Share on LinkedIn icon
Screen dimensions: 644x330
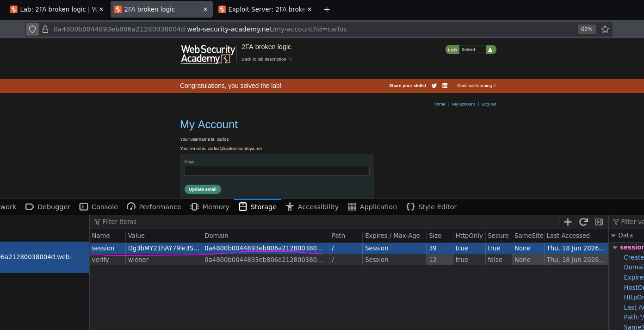pyautogui.click(x=445, y=86)
